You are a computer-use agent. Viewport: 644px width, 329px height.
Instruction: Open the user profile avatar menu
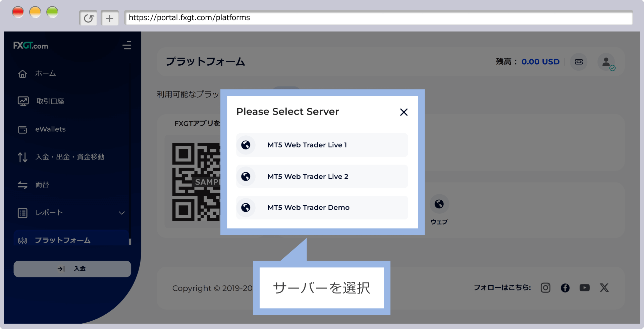606,62
